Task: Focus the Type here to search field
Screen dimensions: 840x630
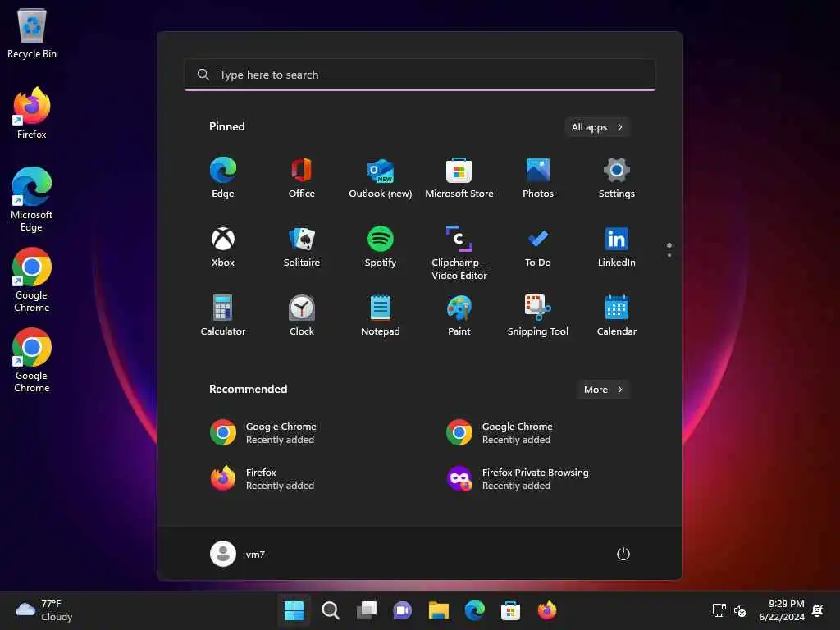Action: point(420,75)
